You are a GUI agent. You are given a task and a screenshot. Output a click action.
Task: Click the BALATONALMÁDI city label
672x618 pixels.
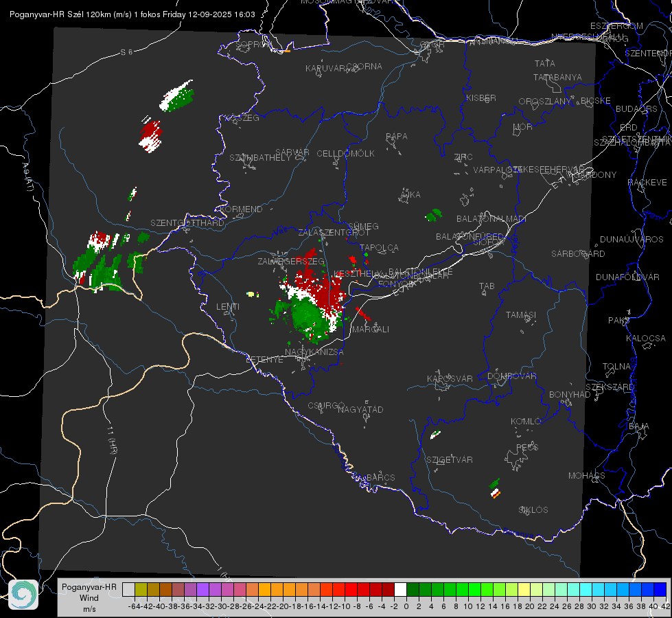point(491,219)
